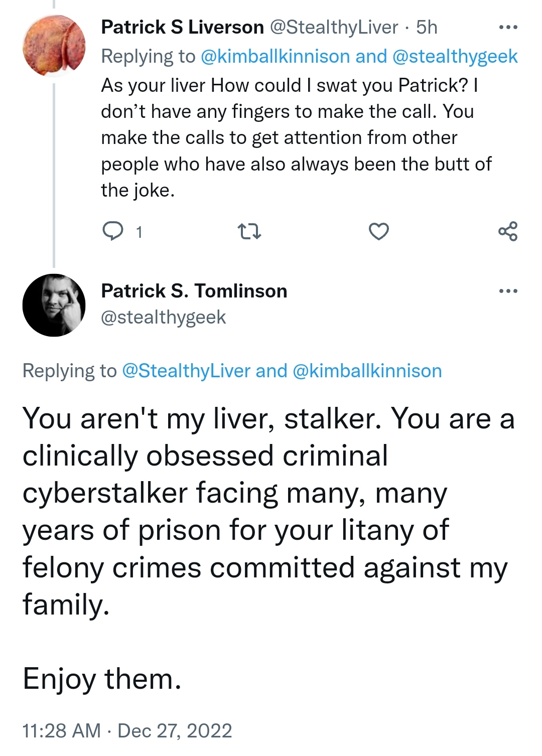Like the Liverson tweet with heart icon
Viewport: 542px width, 756px height.
click(x=379, y=231)
